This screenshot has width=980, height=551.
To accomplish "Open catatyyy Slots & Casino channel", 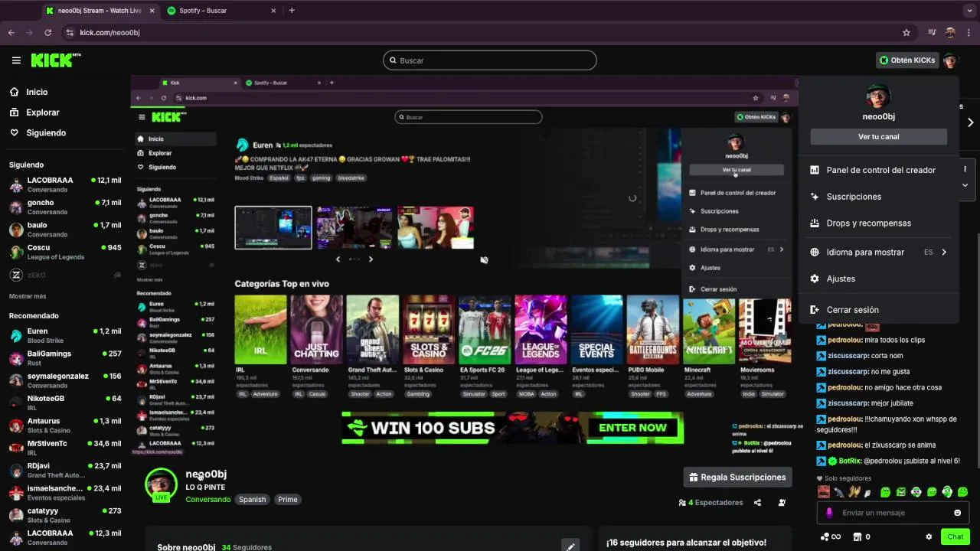I will [x=65, y=515].
